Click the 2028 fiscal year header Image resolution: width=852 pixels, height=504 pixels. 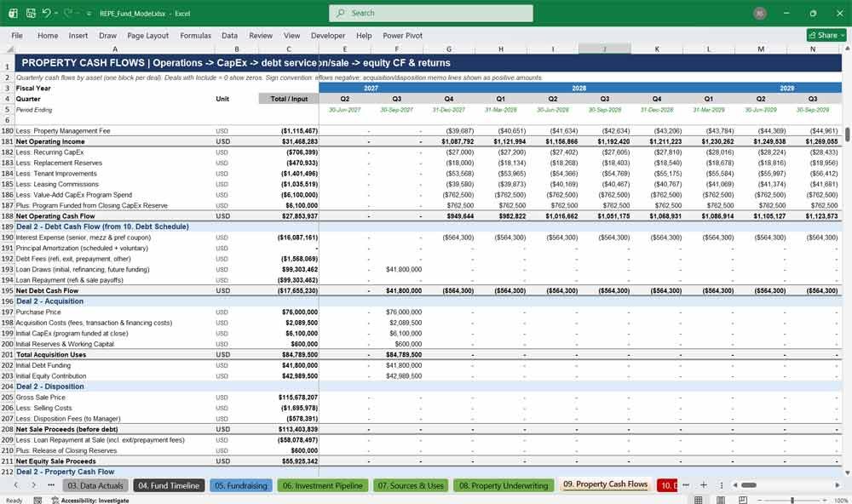click(579, 88)
